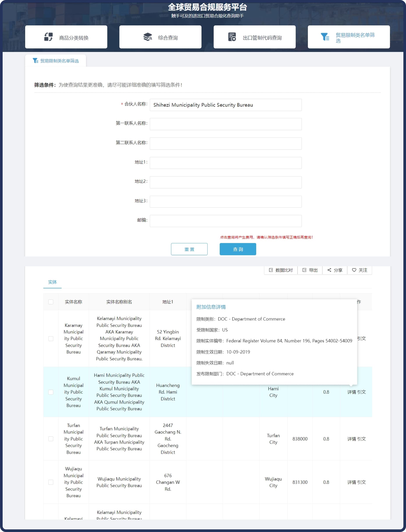
Task: Focus the 第一联系人名称 input field
Action: click(x=226, y=124)
